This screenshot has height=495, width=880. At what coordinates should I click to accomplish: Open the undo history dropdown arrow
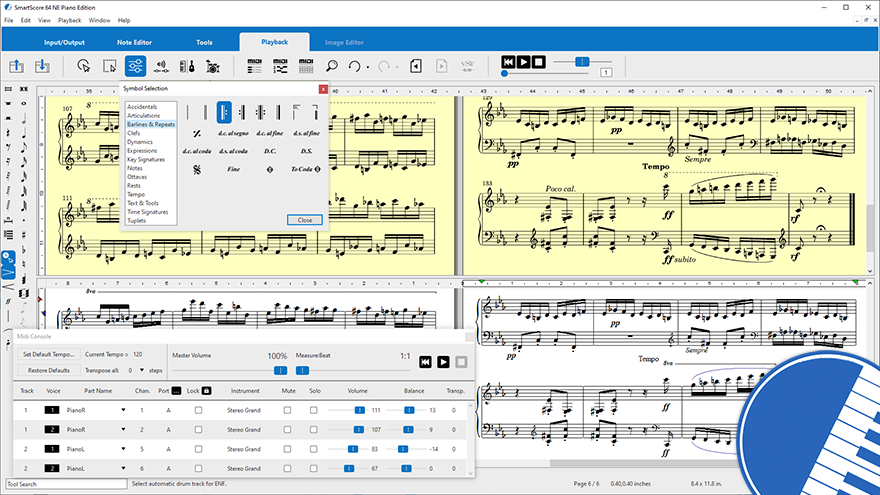pos(368,67)
